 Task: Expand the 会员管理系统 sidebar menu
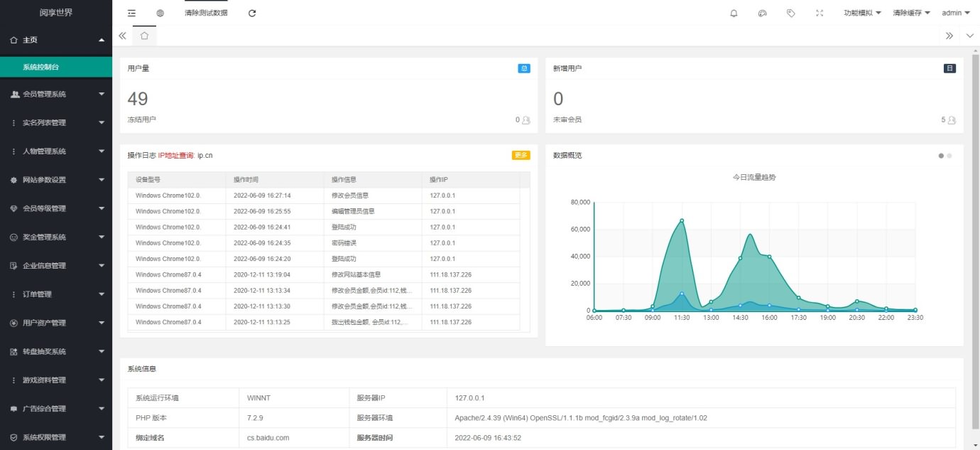56,94
